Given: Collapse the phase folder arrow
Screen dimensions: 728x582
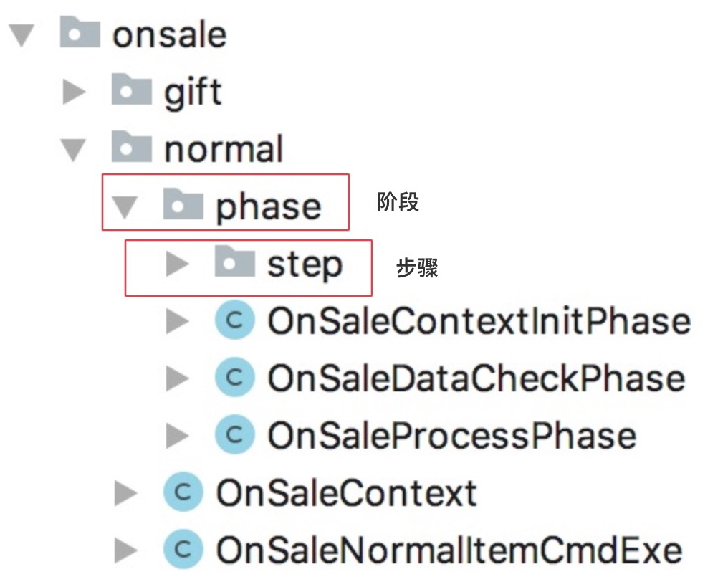Looking at the screenshot, I should [x=125, y=208].
